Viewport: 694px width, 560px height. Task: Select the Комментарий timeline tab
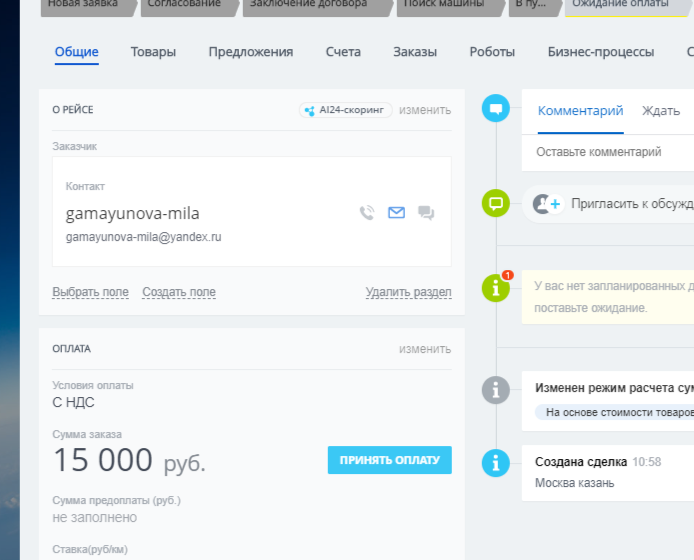point(580,111)
